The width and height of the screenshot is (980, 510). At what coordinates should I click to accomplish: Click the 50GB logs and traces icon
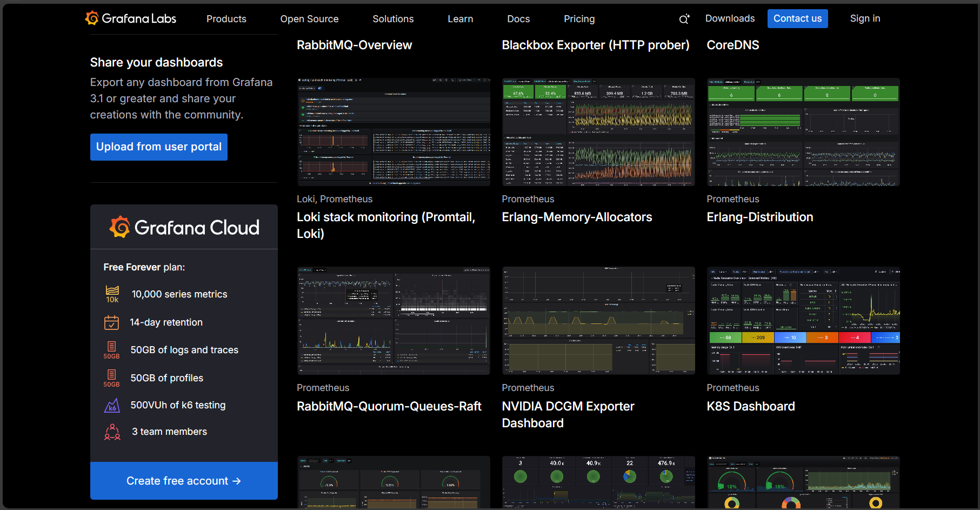tap(111, 350)
